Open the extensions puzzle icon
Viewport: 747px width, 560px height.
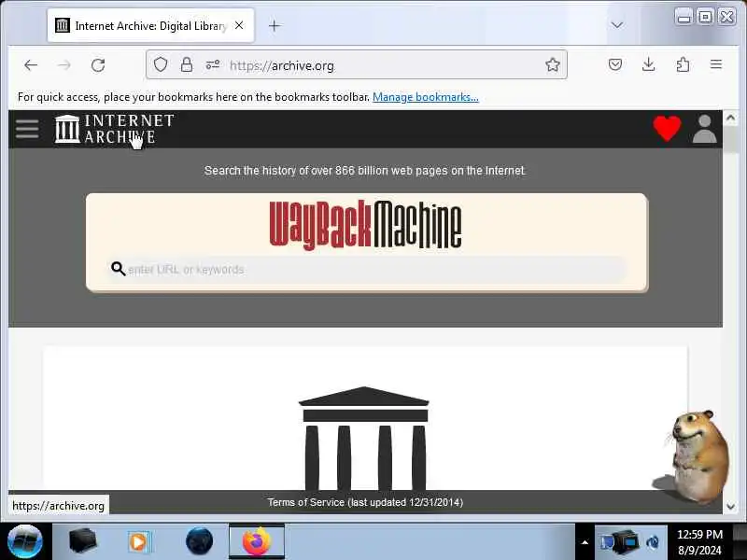[x=683, y=64]
